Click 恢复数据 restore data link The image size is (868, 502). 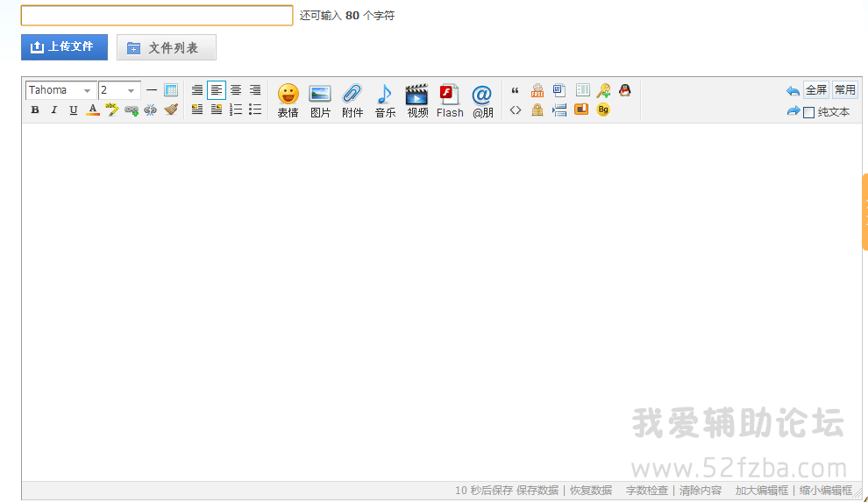(x=591, y=491)
